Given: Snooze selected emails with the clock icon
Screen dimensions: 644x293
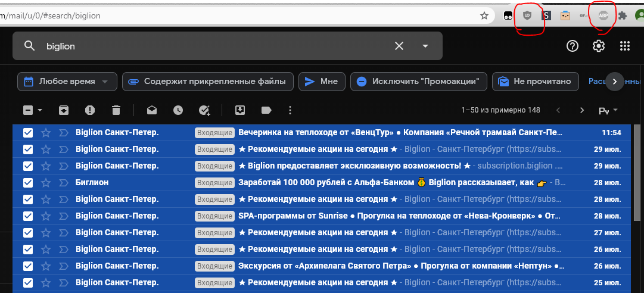Looking at the screenshot, I should [178, 110].
